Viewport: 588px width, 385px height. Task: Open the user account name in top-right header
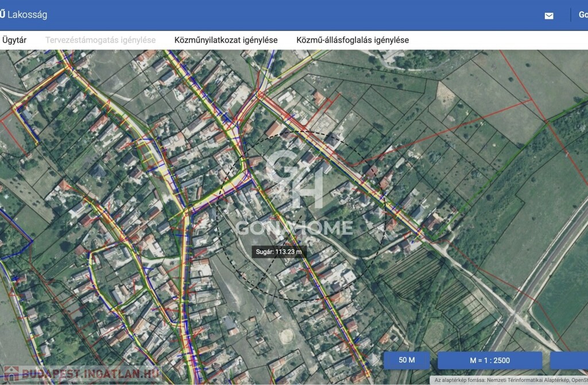pyautogui.click(x=582, y=15)
